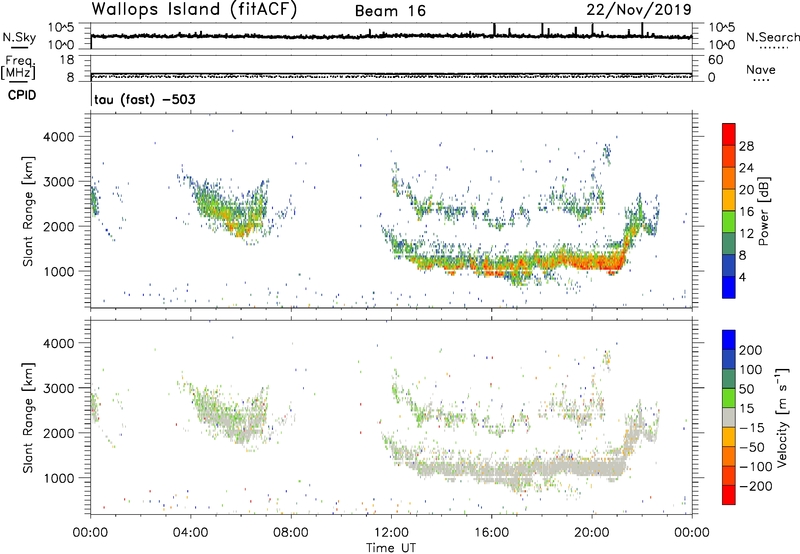Viewport: 800px width, 554px height.
Task: Click the '18' tick on frequency axis
Action: (67, 60)
